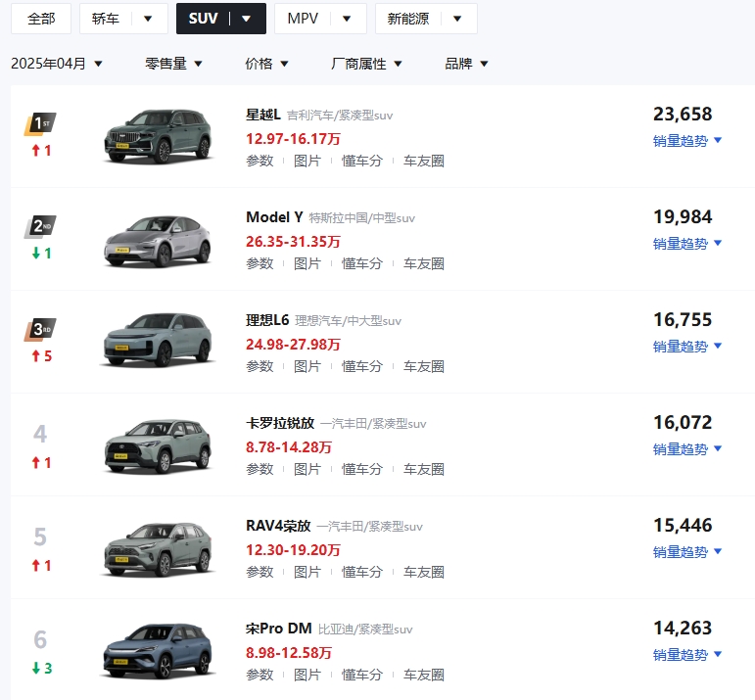
Task: Open 参数 for 卡罗拉锐放
Action: pos(260,469)
